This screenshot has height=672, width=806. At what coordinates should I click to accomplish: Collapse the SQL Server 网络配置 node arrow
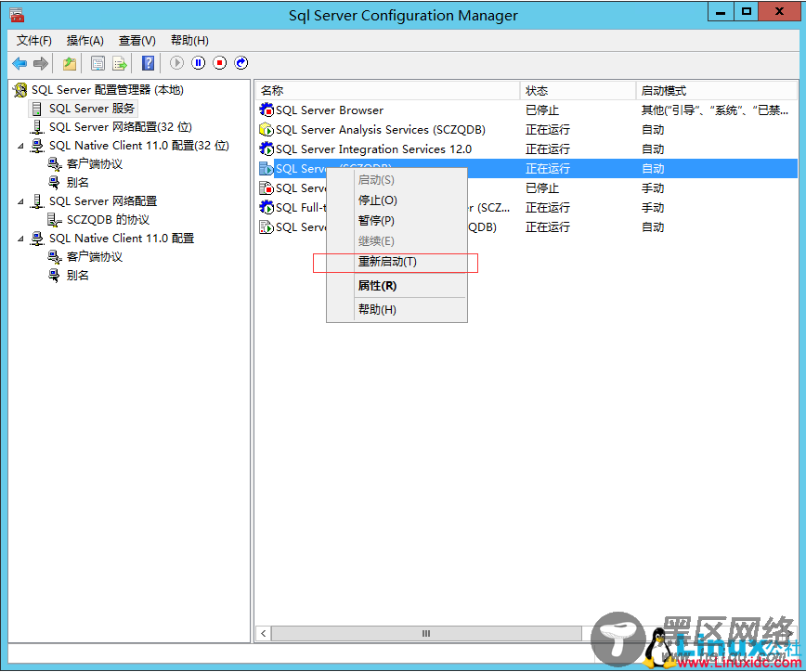[20, 201]
